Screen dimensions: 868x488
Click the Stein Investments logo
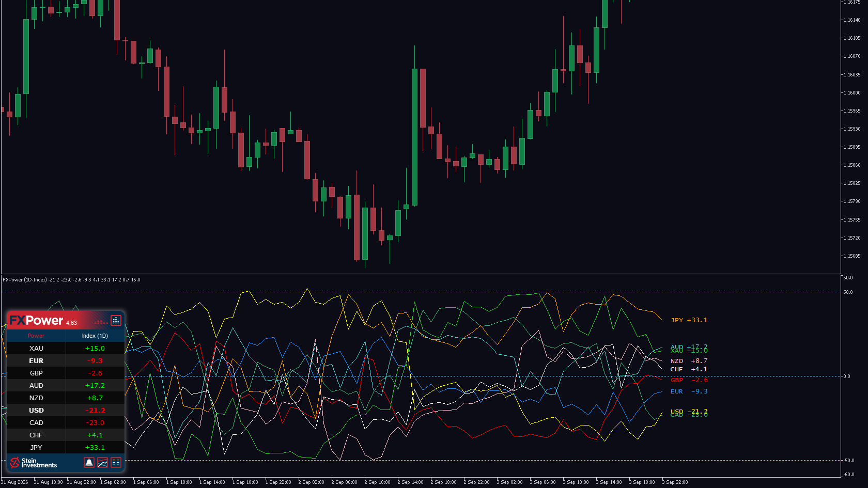pyautogui.click(x=34, y=463)
